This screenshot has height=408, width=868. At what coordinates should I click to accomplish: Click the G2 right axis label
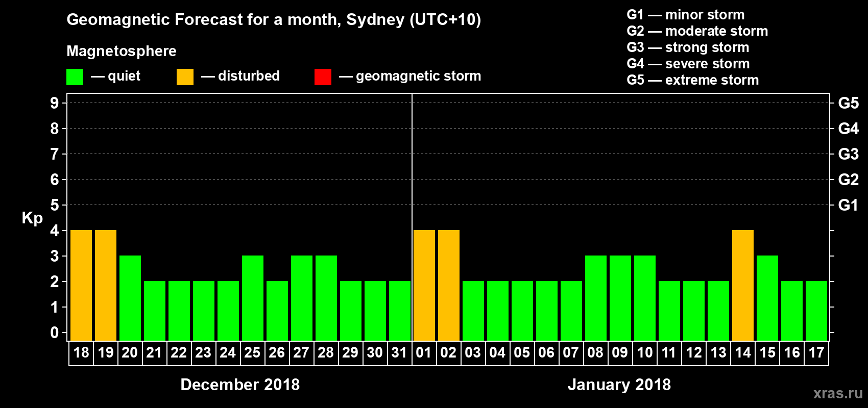point(849,180)
